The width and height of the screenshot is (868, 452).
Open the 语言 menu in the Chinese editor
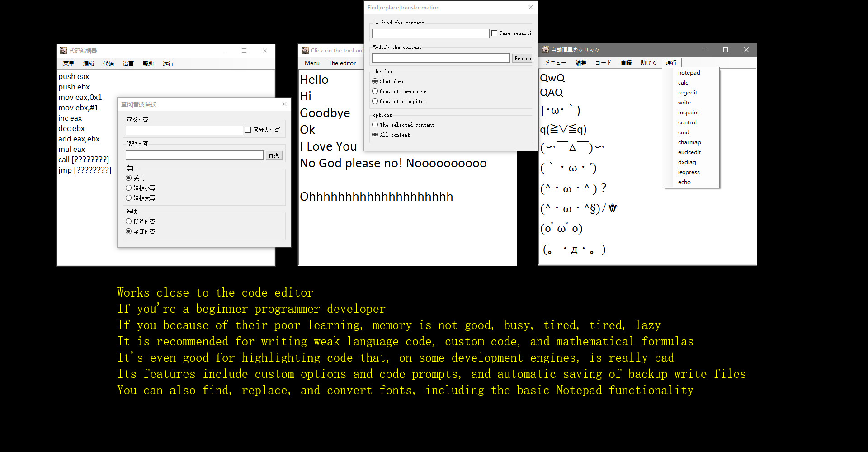coord(128,64)
